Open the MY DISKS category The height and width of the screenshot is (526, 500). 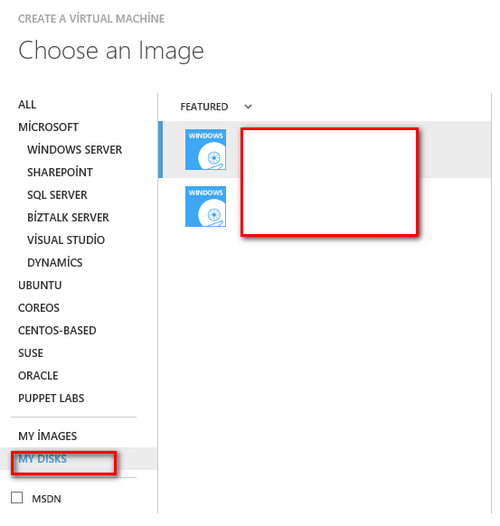tap(43, 459)
